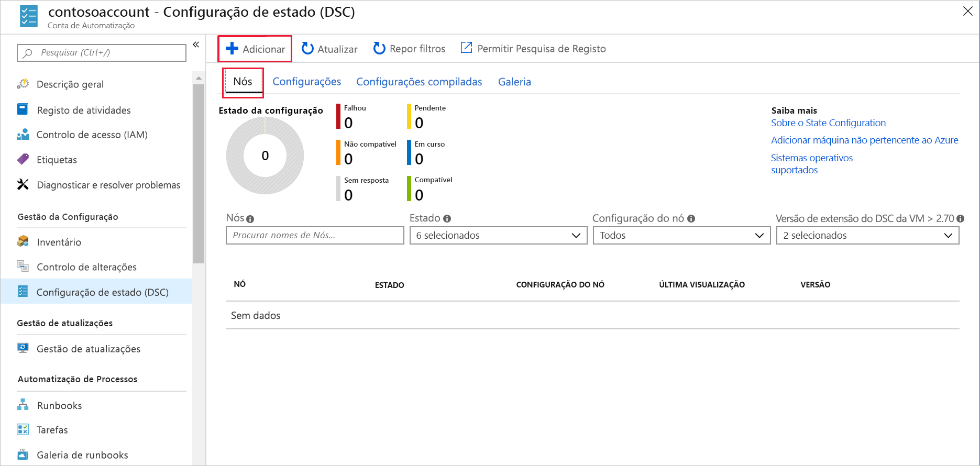Click the Runbooks icon

pyautogui.click(x=23, y=405)
